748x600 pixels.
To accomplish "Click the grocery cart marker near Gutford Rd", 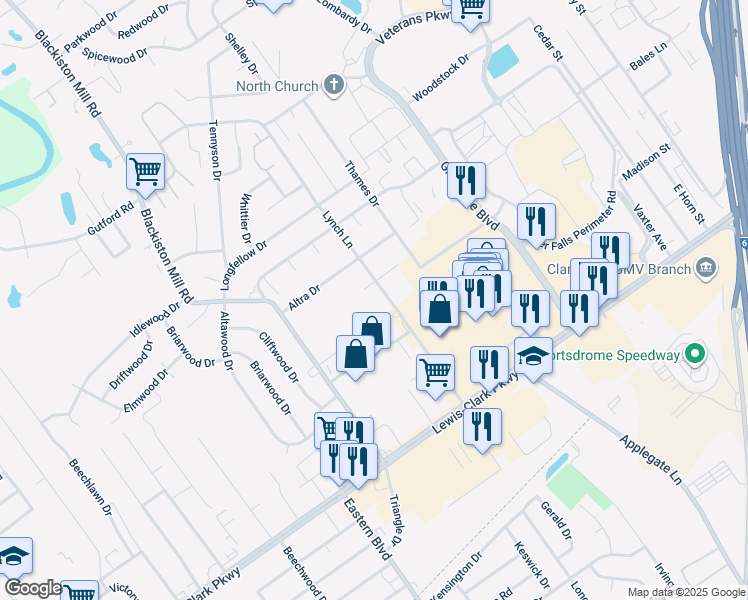I will (x=145, y=173).
